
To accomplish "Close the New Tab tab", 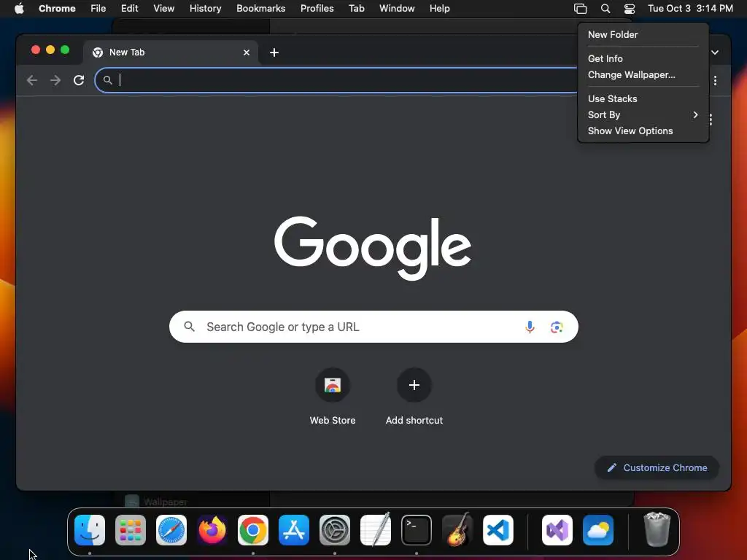I will [x=247, y=52].
